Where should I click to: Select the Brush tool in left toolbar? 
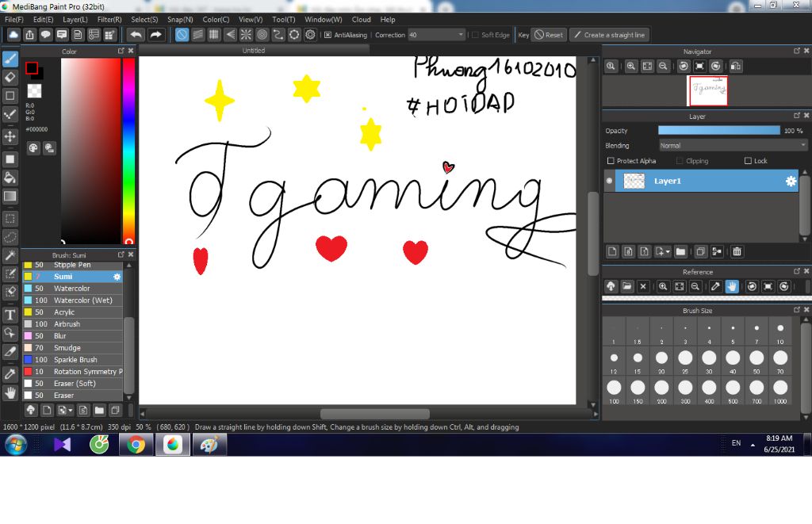click(x=10, y=59)
